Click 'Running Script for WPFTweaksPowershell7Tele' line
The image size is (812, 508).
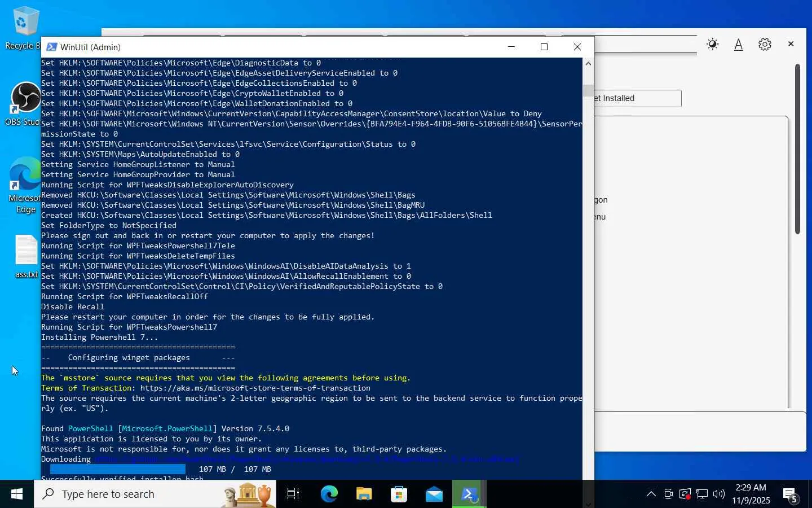coord(138,246)
